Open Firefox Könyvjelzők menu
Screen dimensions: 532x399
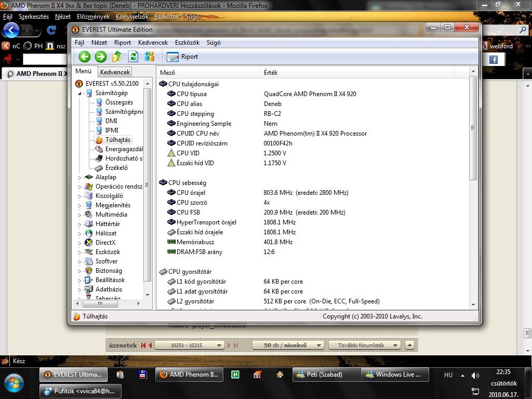tap(132, 17)
